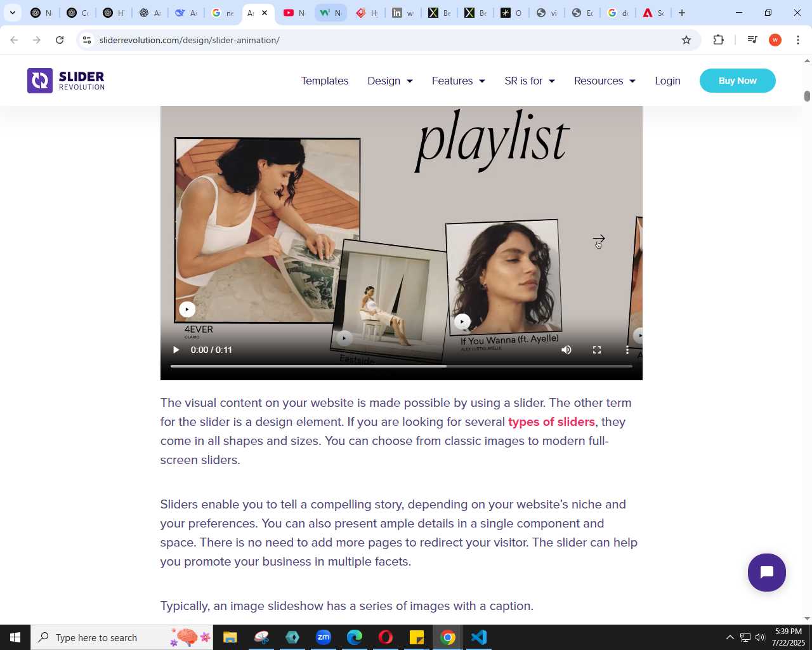Click the next arrow in the slider video
Image resolution: width=812 pixels, height=650 pixels.
coord(599,240)
